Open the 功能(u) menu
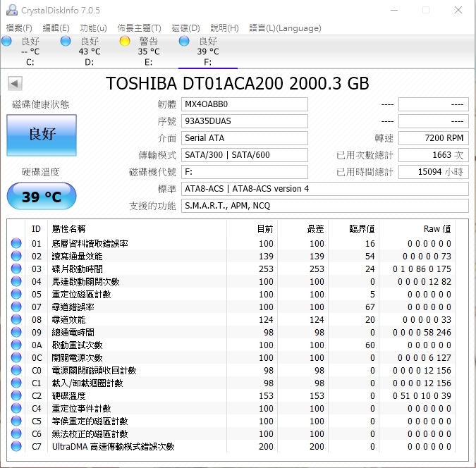Screen dimensions: 476x468 [93, 28]
